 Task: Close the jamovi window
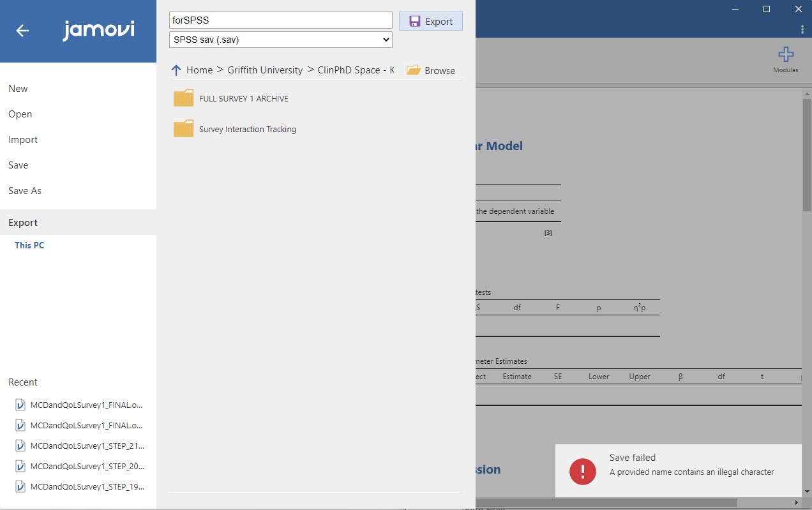click(798, 9)
